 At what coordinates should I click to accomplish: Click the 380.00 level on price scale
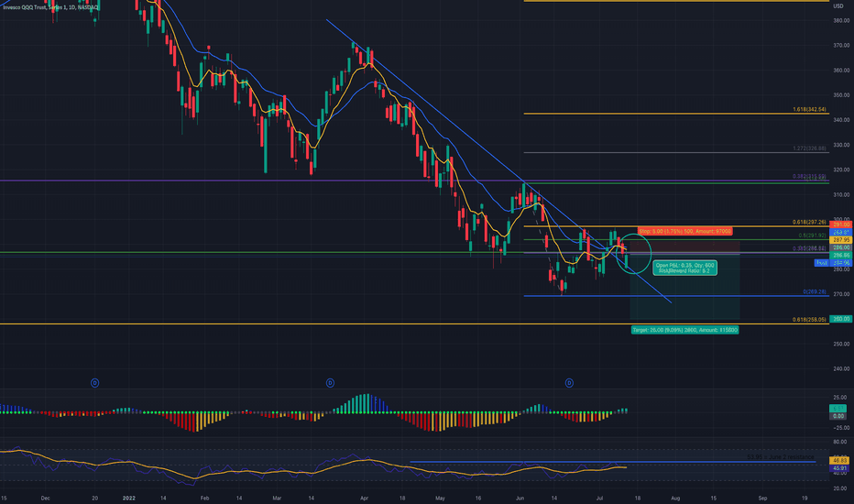point(841,21)
